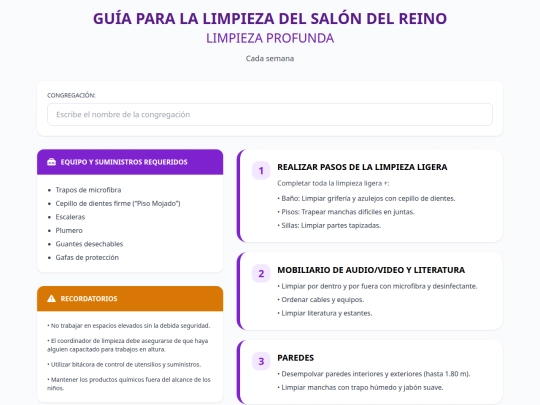The image size is (540, 405).
Task: Click reminder 'Mantener los productos químicos'
Action: [129, 384]
